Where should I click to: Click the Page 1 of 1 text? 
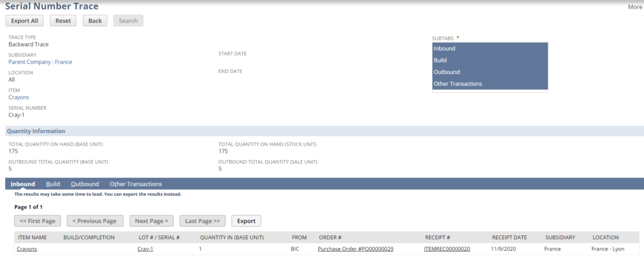(x=28, y=207)
